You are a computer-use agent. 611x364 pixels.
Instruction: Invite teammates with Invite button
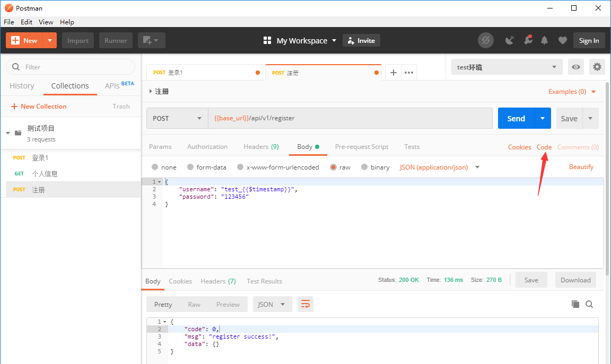(x=361, y=40)
